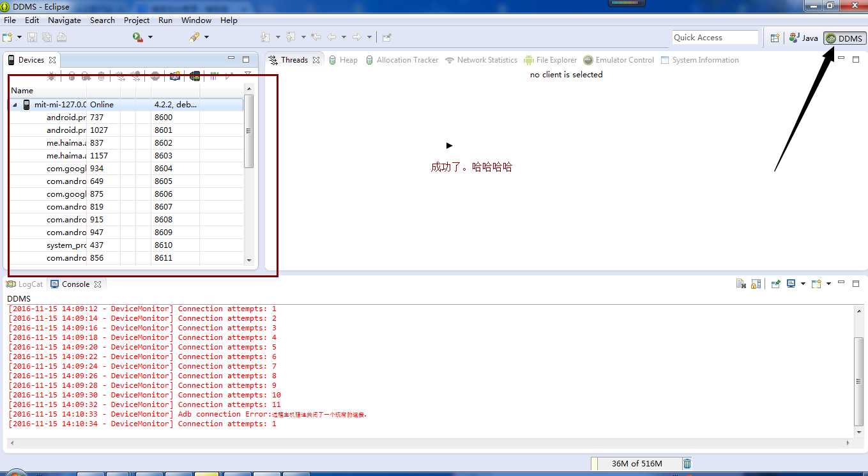
Task: Click the Quick Access search field
Action: click(715, 38)
